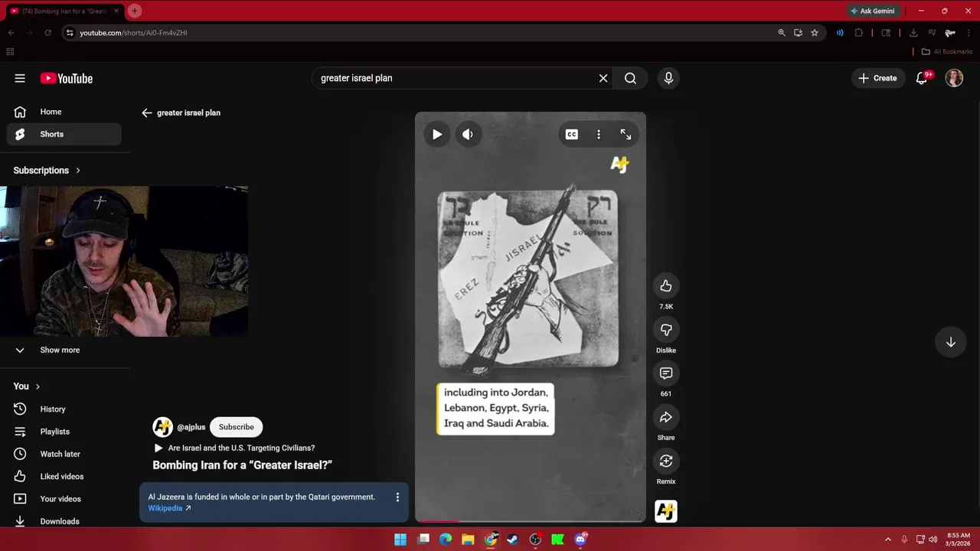Viewport: 980px width, 551px height.
Task: Reload the page
Action: pos(47,33)
